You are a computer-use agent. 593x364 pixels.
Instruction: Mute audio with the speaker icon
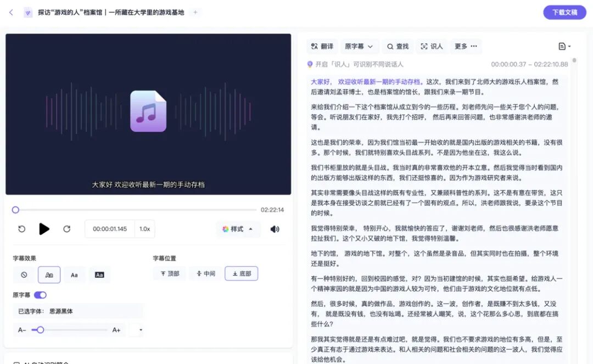click(275, 229)
